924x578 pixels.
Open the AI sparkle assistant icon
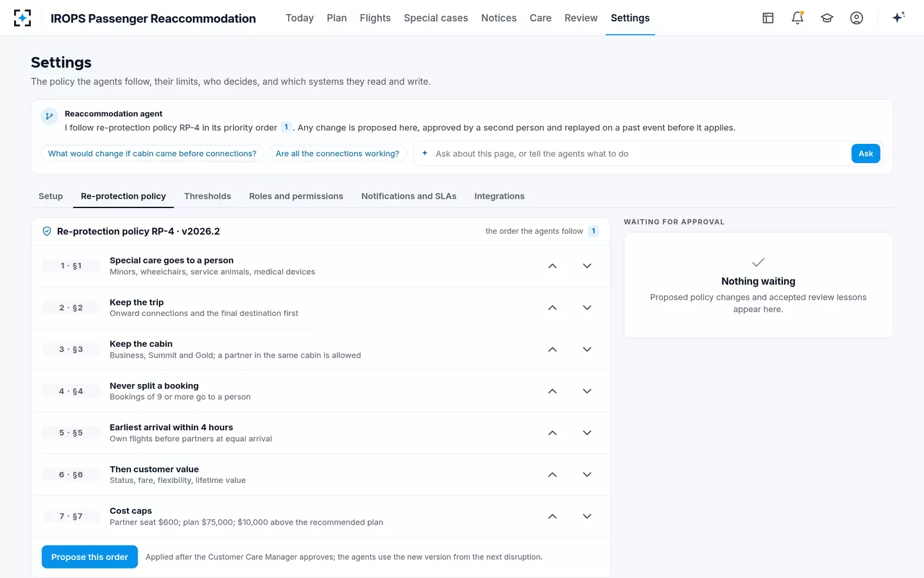pos(898,17)
